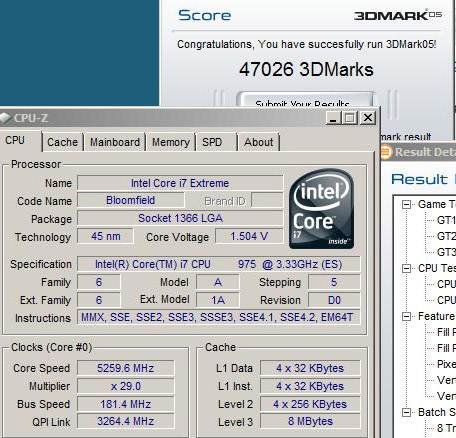Click the Result Details window icon

tap(386, 152)
